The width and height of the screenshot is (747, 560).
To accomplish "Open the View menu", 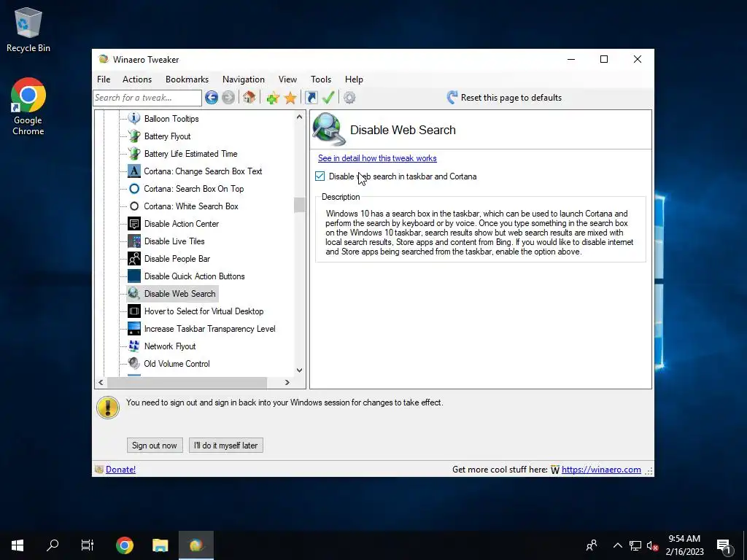I will point(287,79).
